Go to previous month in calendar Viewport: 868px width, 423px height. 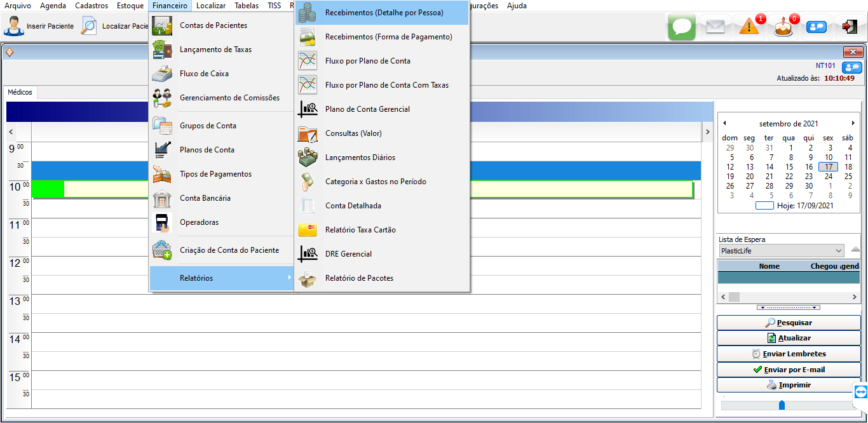[x=724, y=123]
